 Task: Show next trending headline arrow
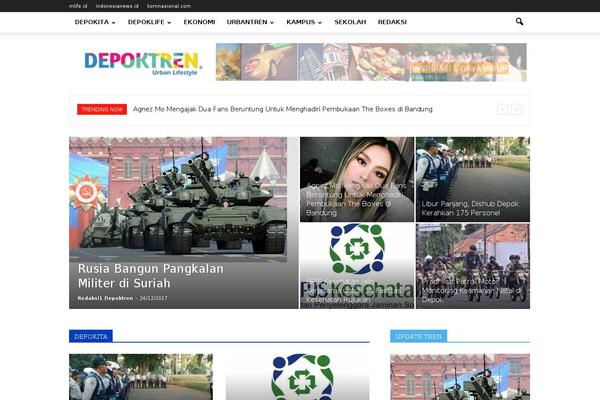[516, 109]
